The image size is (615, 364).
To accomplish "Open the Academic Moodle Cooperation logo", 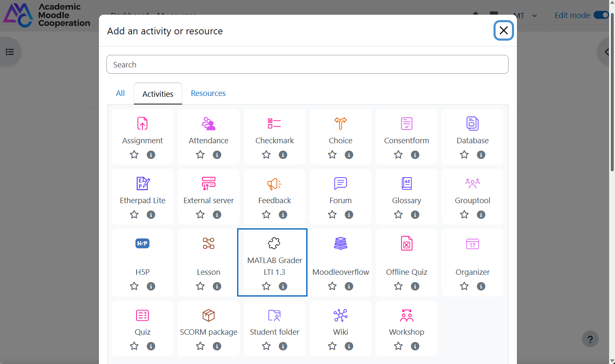I will [47, 15].
